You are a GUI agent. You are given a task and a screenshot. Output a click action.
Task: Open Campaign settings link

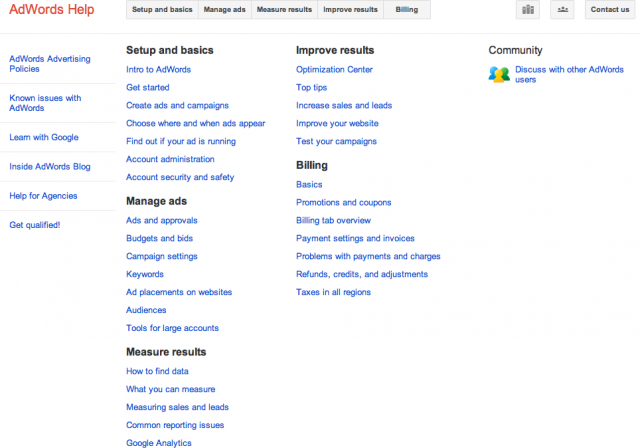pyautogui.click(x=162, y=256)
